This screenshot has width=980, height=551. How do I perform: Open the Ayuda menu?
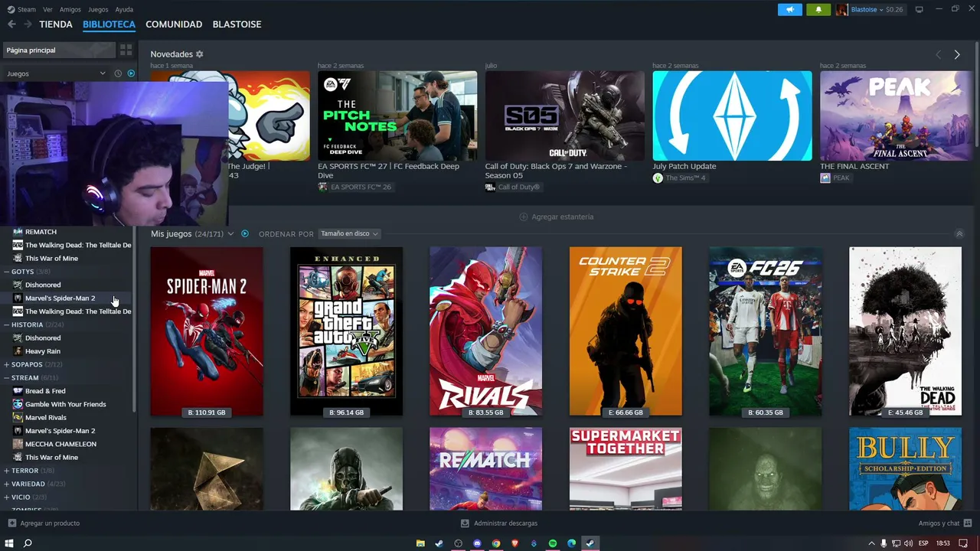point(124,9)
